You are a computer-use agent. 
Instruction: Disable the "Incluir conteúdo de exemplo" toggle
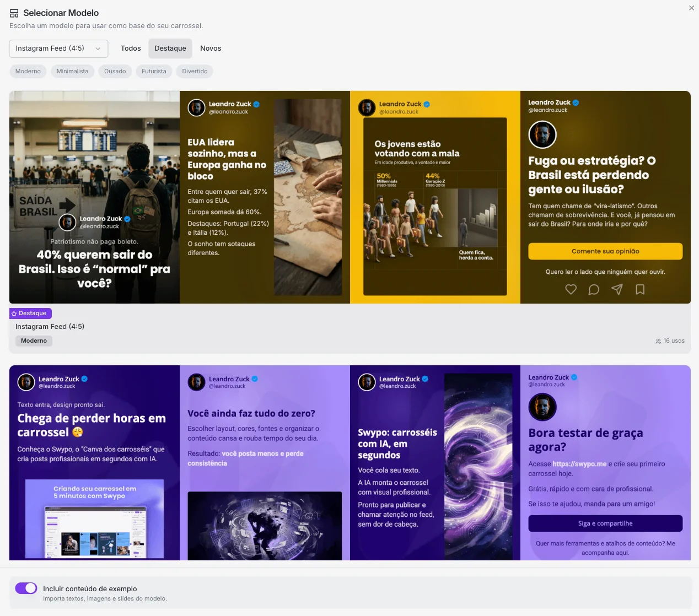pos(26,588)
